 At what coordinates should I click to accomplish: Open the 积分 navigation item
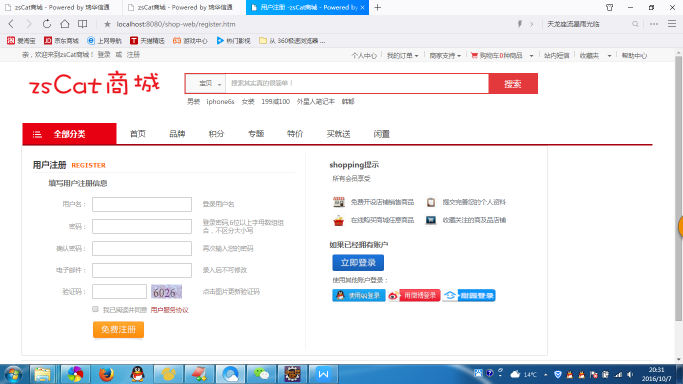216,134
